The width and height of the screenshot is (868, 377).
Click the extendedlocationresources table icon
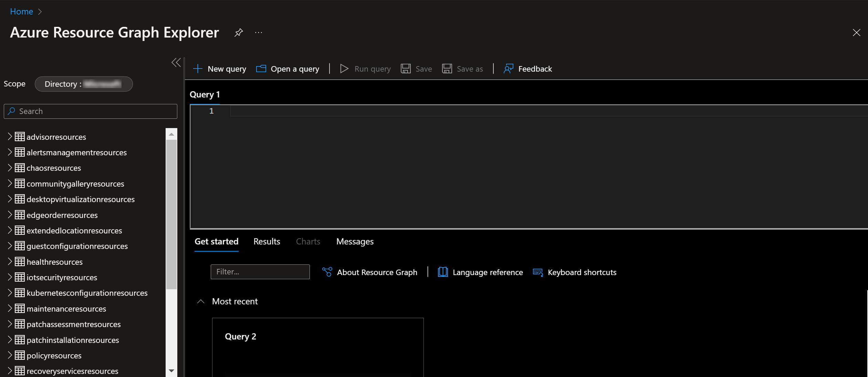click(20, 230)
